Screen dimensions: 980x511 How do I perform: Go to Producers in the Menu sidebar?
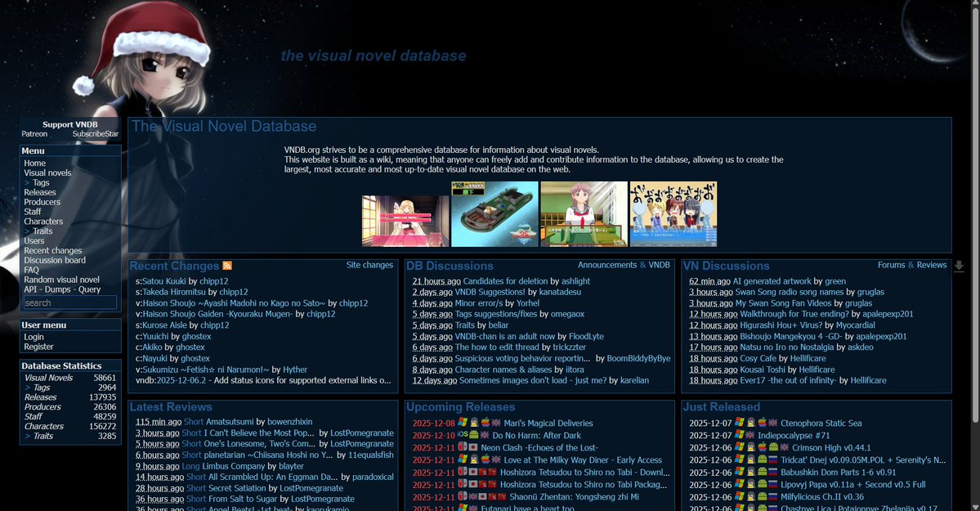tap(42, 202)
